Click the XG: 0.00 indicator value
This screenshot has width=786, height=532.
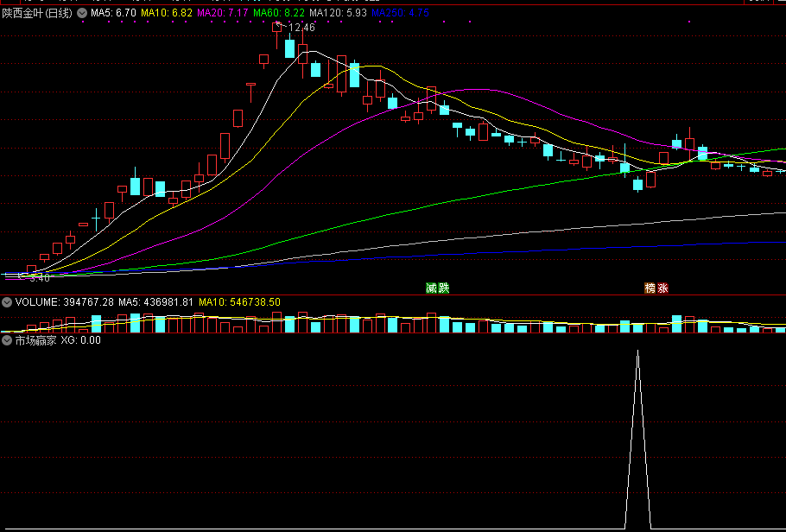(x=80, y=340)
